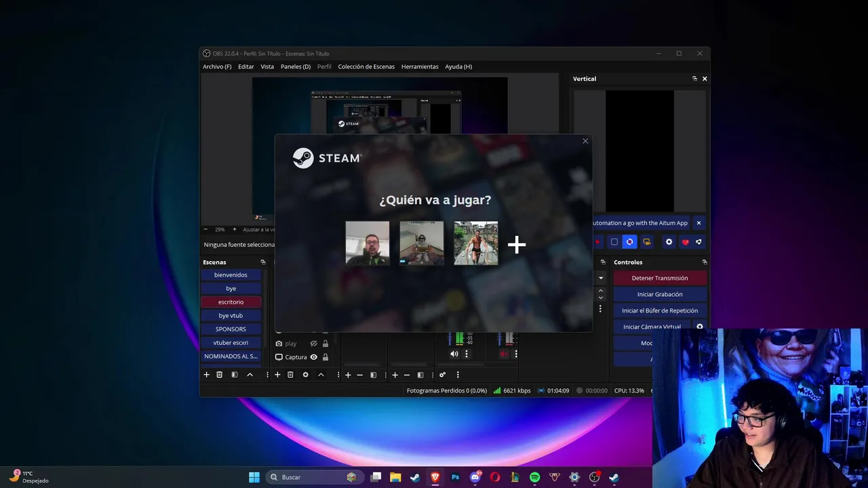Unmute the red muted audio channel
Viewport: 868px width, 488px height.
click(x=504, y=354)
